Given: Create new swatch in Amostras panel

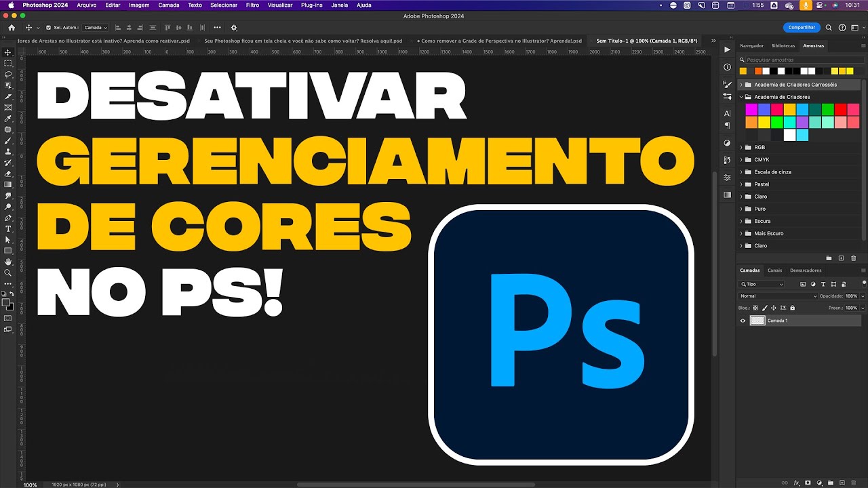Looking at the screenshot, I should [x=841, y=258].
